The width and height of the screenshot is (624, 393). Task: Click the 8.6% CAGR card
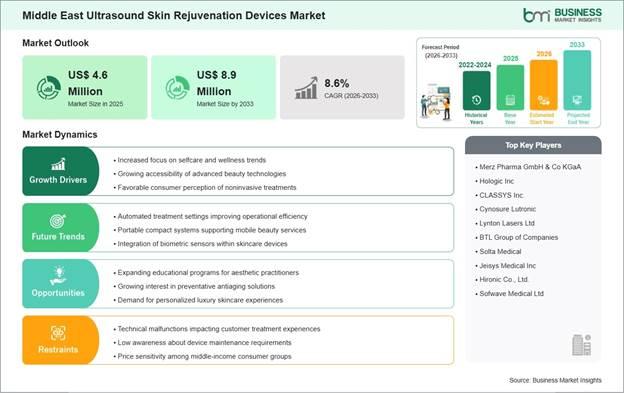coord(342,88)
